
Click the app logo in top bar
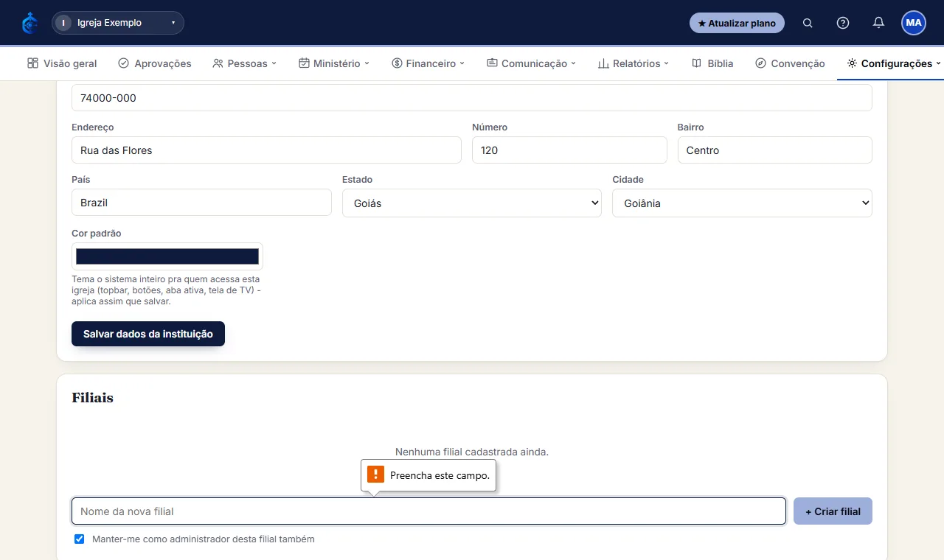pyautogui.click(x=30, y=23)
